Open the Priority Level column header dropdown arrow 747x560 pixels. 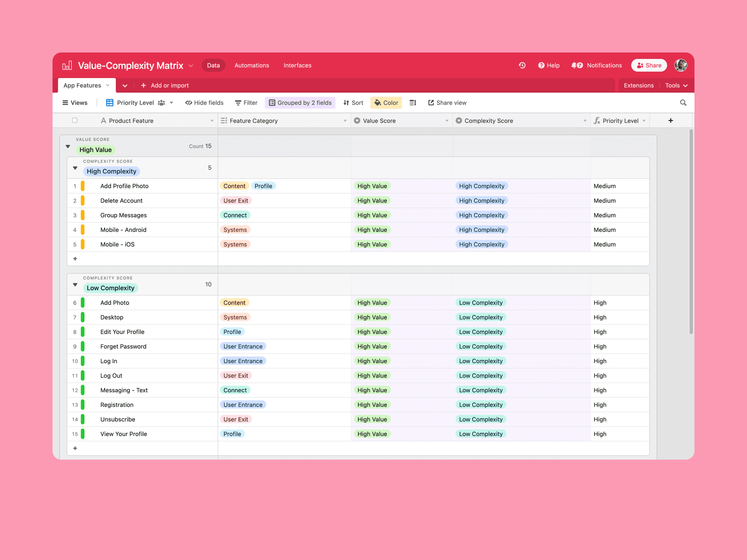click(x=644, y=121)
